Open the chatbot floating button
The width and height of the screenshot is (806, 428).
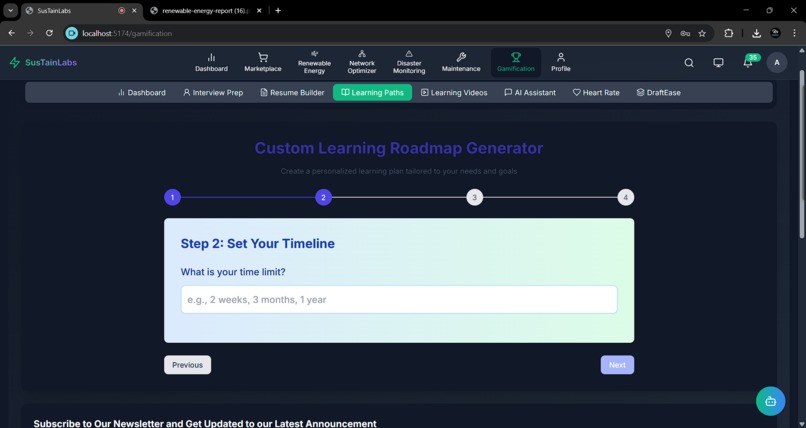coord(771,401)
